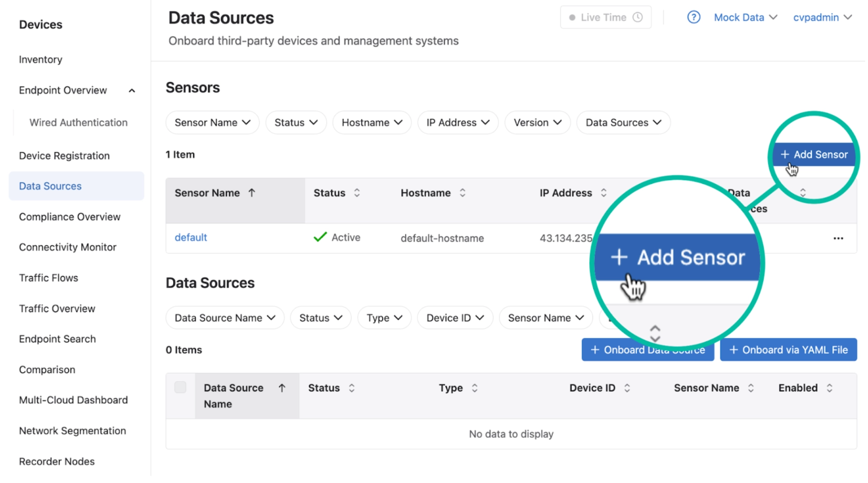Sort Sensors table by Hostname

pos(463,193)
